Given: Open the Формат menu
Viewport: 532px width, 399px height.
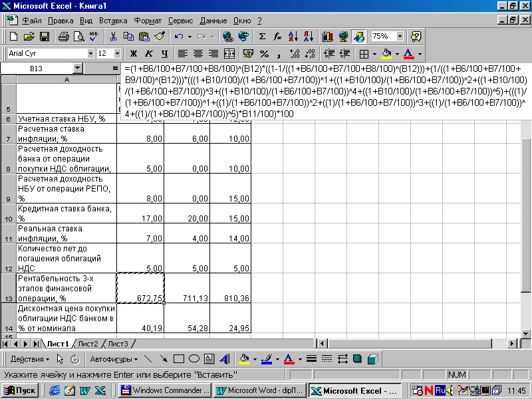Looking at the screenshot, I should pyautogui.click(x=148, y=21).
